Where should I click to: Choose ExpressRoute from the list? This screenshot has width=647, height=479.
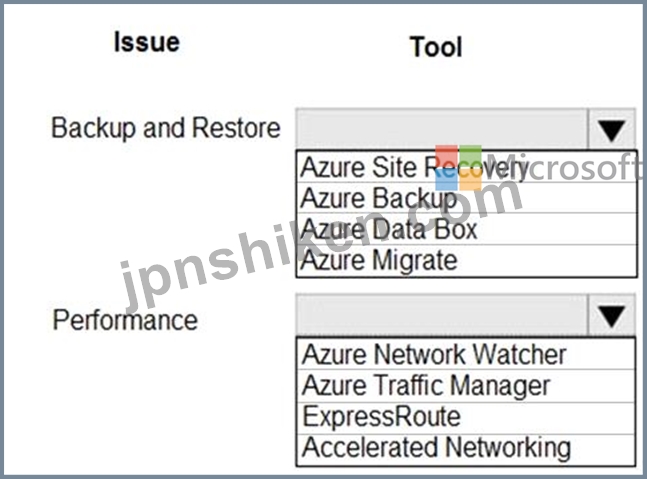[x=466, y=417]
